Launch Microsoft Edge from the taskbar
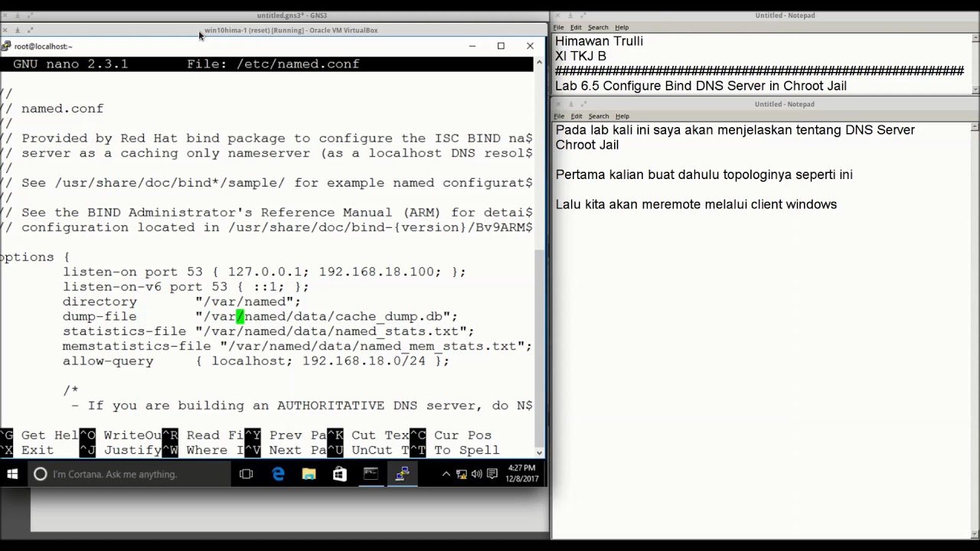980x551 pixels. (x=278, y=474)
